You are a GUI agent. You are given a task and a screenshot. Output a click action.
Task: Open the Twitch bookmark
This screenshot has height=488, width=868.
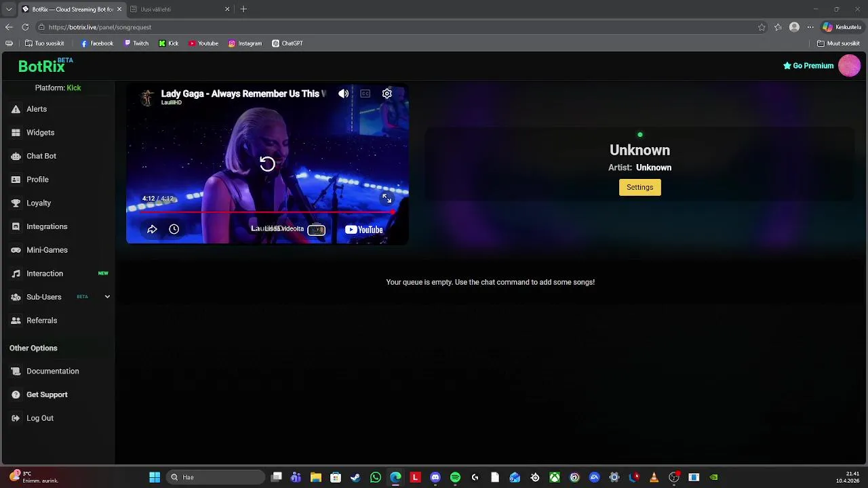click(x=136, y=43)
